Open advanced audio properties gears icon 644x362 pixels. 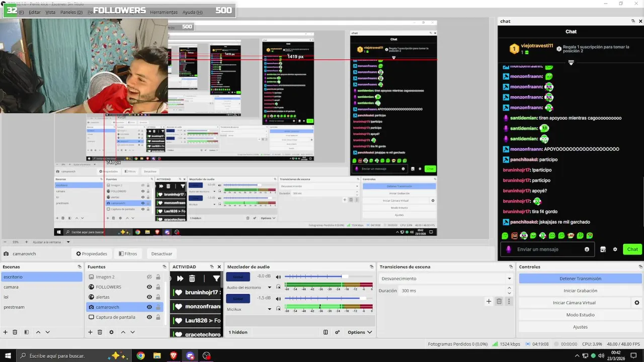click(x=338, y=332)
